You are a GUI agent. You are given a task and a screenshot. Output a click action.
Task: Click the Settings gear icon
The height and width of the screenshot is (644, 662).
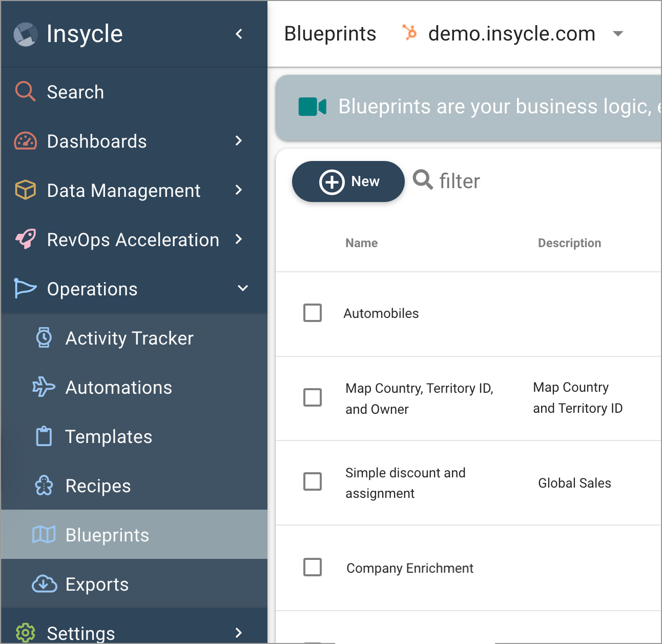pos(25,633)
